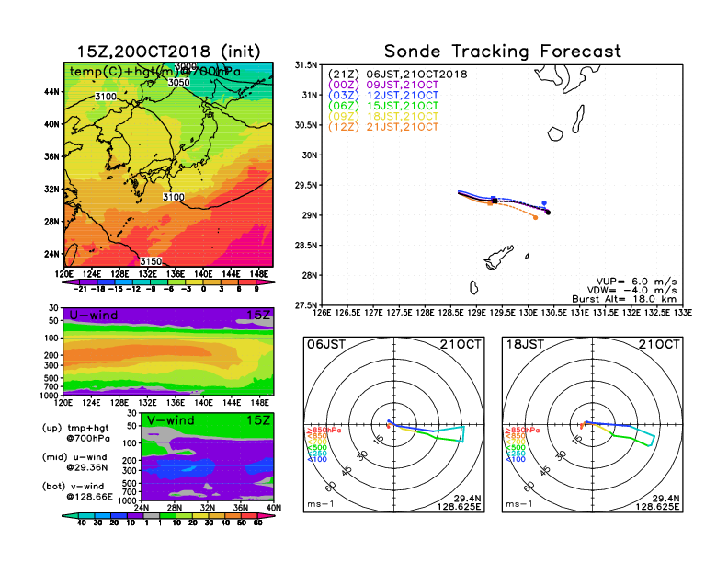Click the '60' wind color bar label
Image resolution: width=728 pixels, height=563 pixels.
pyautogui.click(x=258, y=523)
